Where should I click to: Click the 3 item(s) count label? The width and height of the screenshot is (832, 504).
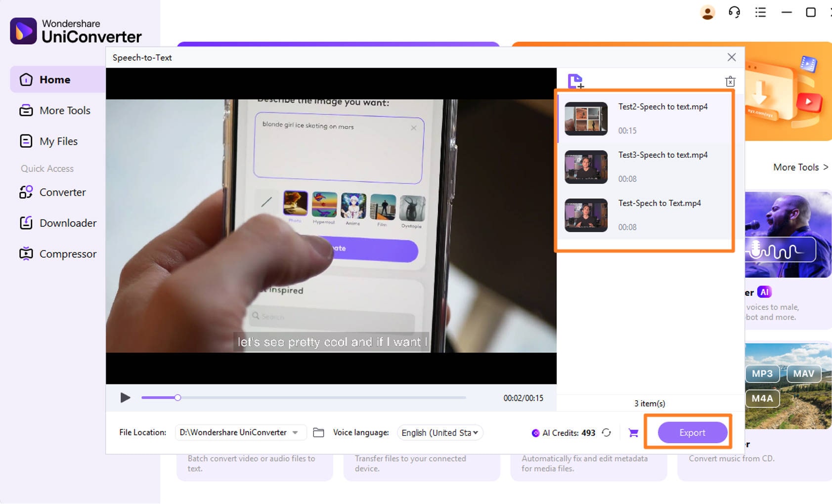(x=650, y=404)
